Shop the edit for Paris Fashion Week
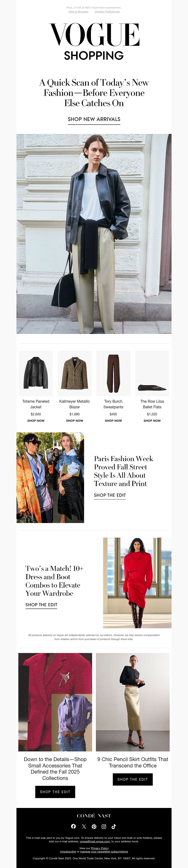 [110, 495]
